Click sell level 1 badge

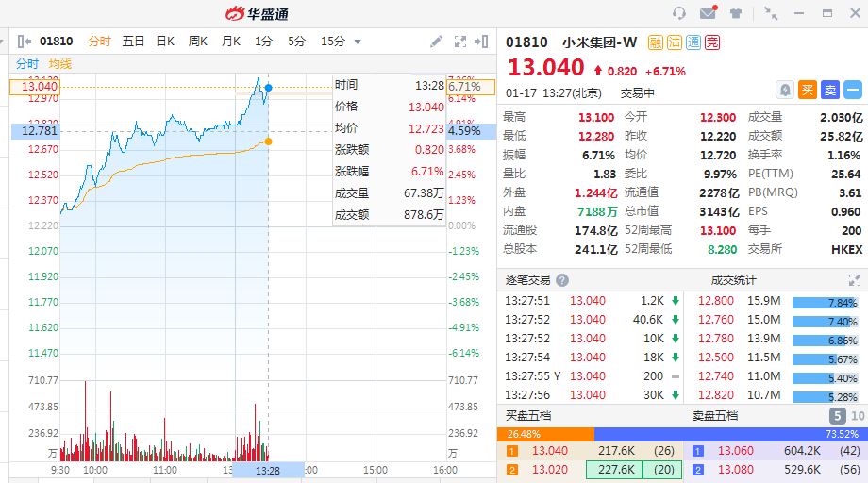coord(698,452)
